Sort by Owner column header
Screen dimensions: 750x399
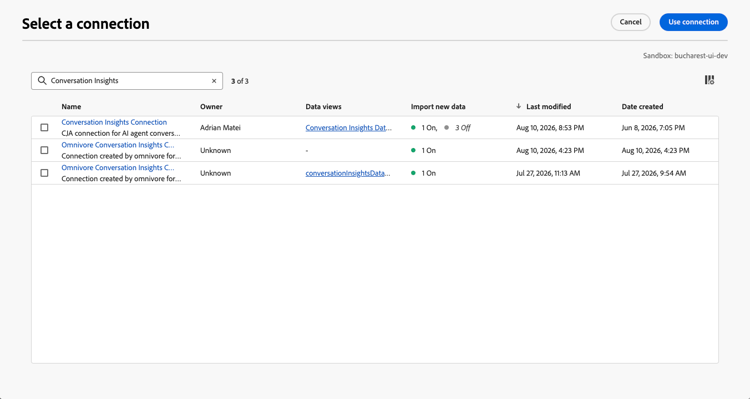coord(211,107)
